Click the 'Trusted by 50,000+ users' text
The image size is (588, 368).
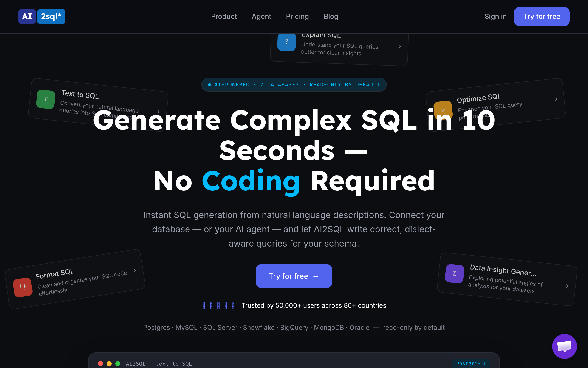coord(314,305)
